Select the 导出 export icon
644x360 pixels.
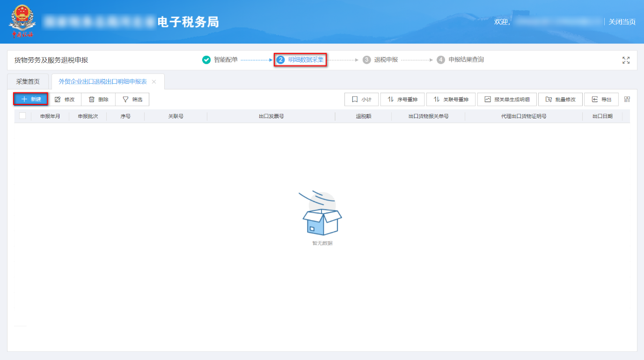(601, 99)
